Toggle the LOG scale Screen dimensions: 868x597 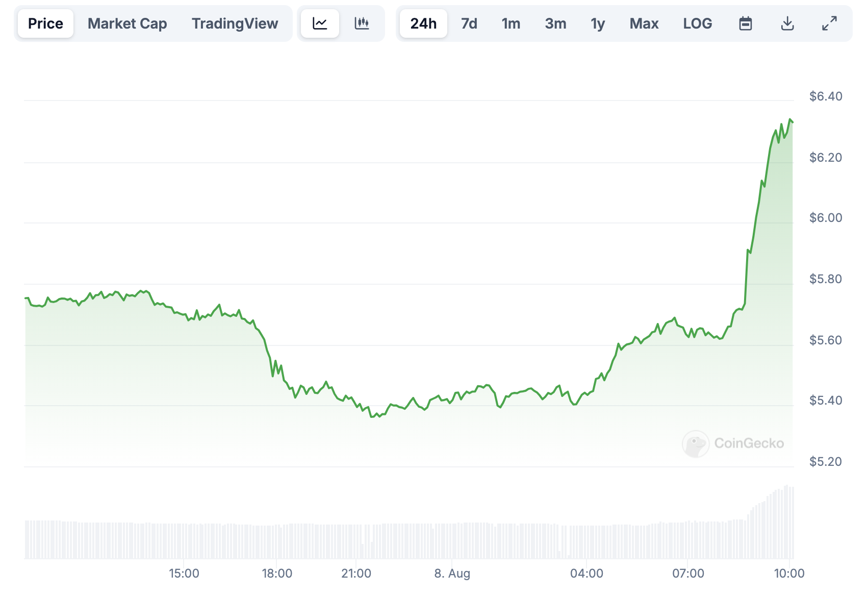click(697, 23)
